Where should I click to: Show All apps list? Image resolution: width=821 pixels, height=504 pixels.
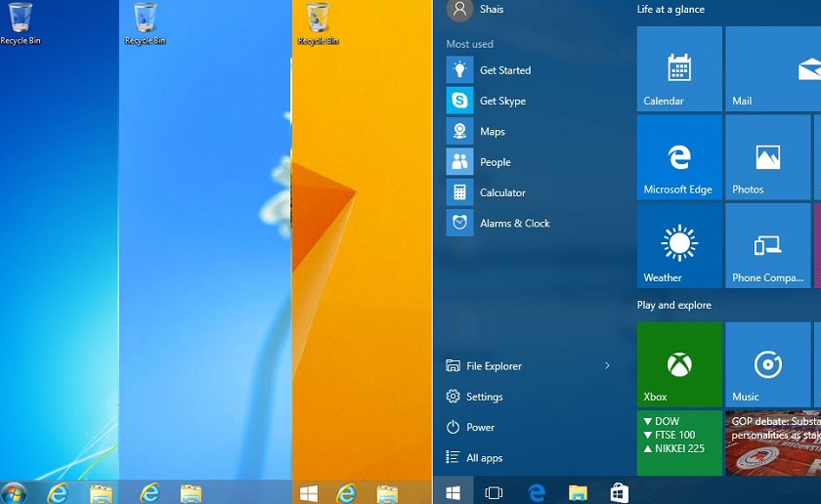click(x=474, y=458)
